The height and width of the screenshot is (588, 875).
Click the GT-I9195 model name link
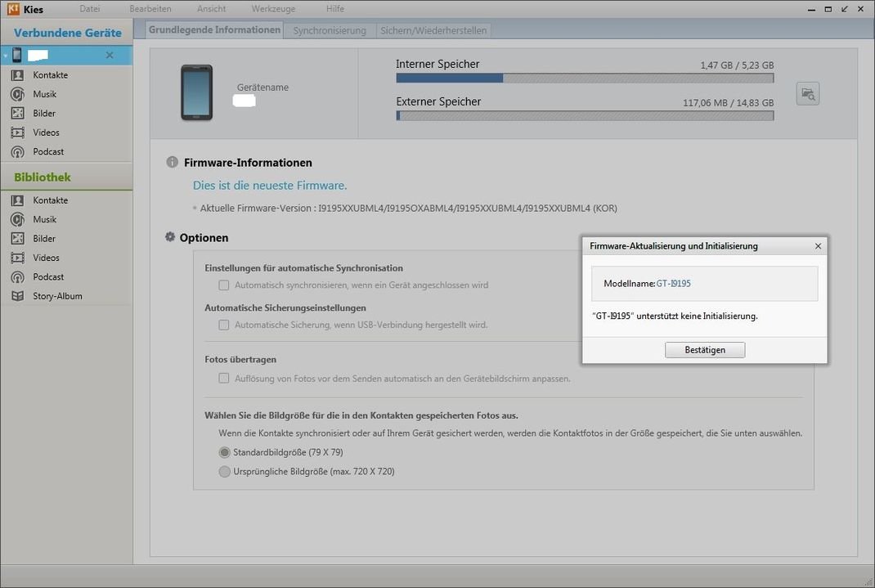click(x=674, y=284)
